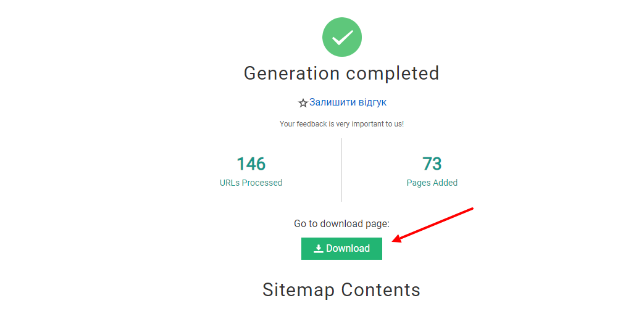Click the Pages Added label

[x=432, y=183]
